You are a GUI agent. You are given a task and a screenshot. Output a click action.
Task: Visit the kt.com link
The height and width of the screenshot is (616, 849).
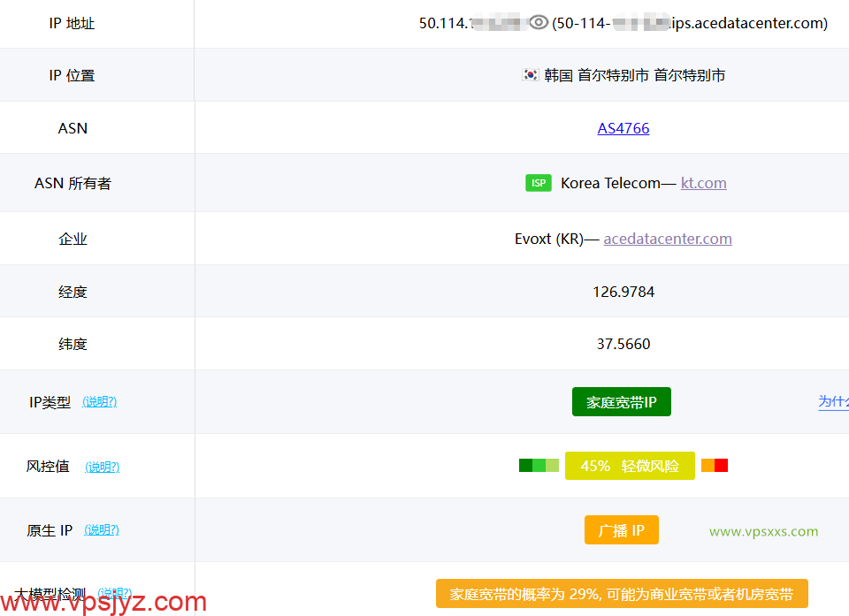(x=703, y=183)
